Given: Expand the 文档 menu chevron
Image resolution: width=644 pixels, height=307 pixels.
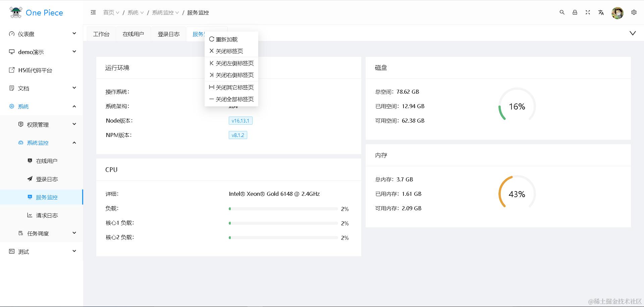Looking at the screenshot, I should click(74, 88).
